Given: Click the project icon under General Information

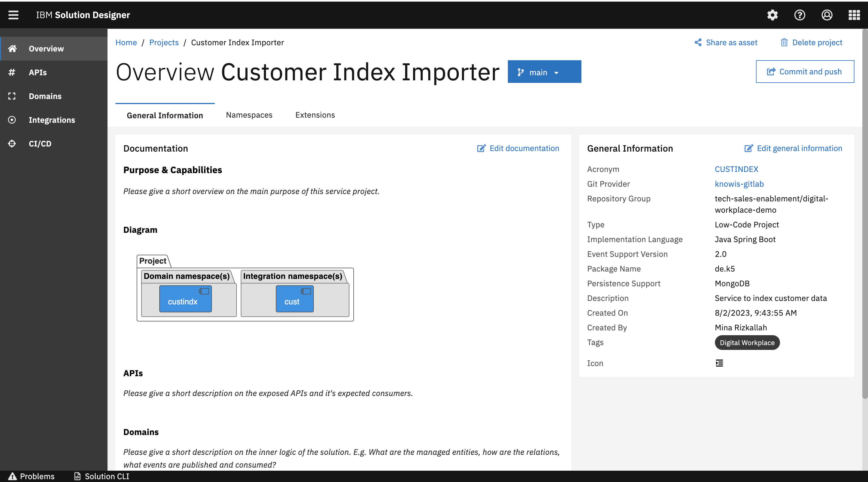Looking at the screenshot, I should 719,363.
